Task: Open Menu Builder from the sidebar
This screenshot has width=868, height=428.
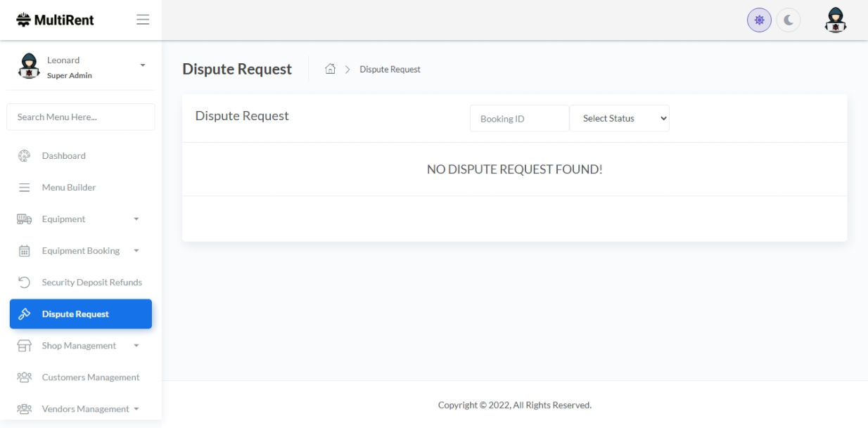Action: point(68,188)
